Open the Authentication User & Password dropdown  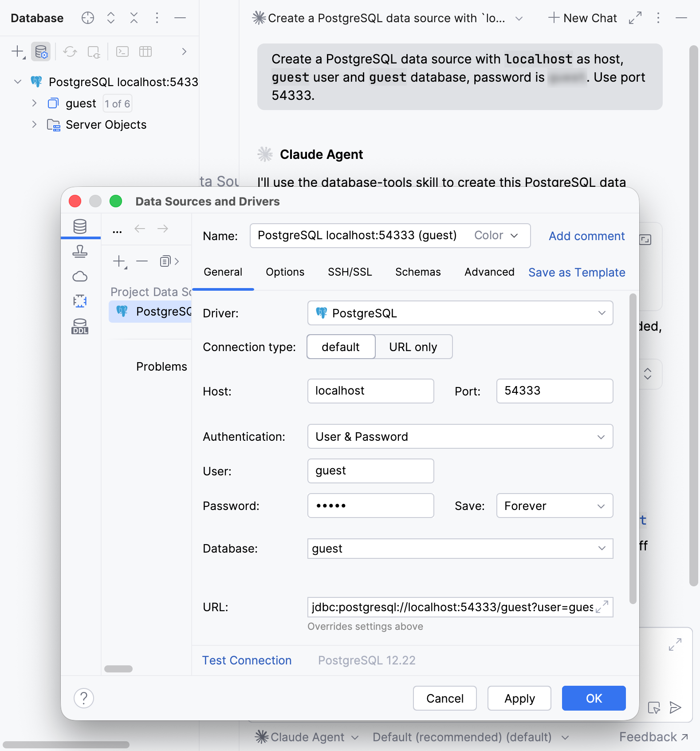(x=460, y=437)
